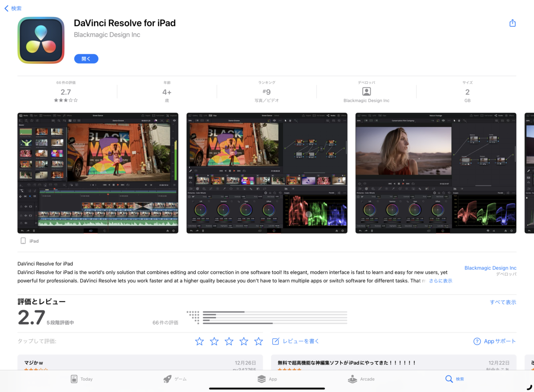Tap the large 2.7 score in reviews
The image size is (534, 392).
32,318
